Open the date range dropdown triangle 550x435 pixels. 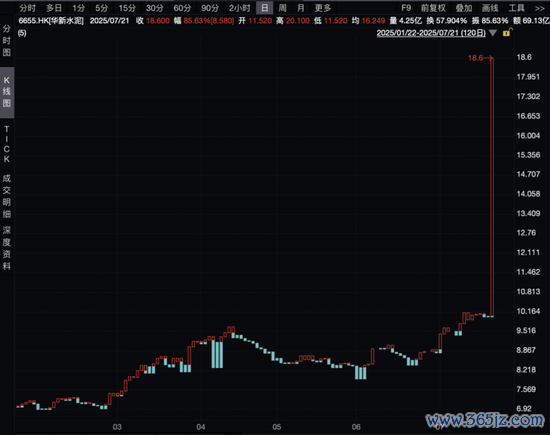click(493, 33)
